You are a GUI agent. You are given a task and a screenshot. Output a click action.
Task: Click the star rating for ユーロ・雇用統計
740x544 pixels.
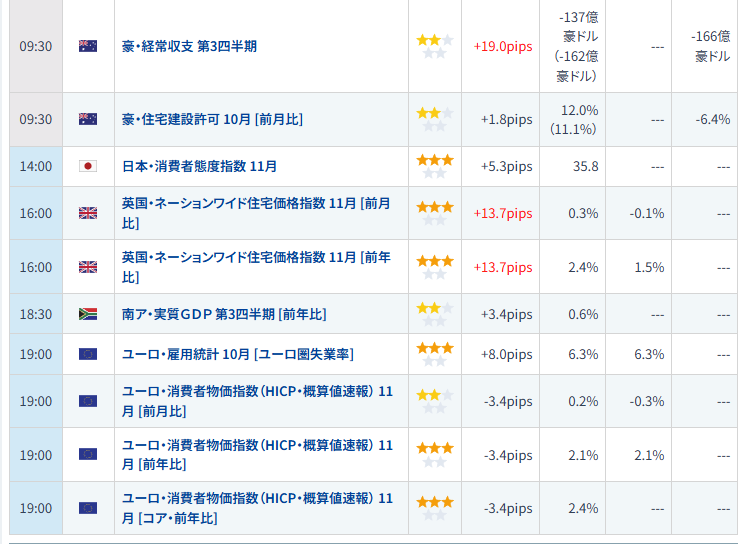point(435,354)
